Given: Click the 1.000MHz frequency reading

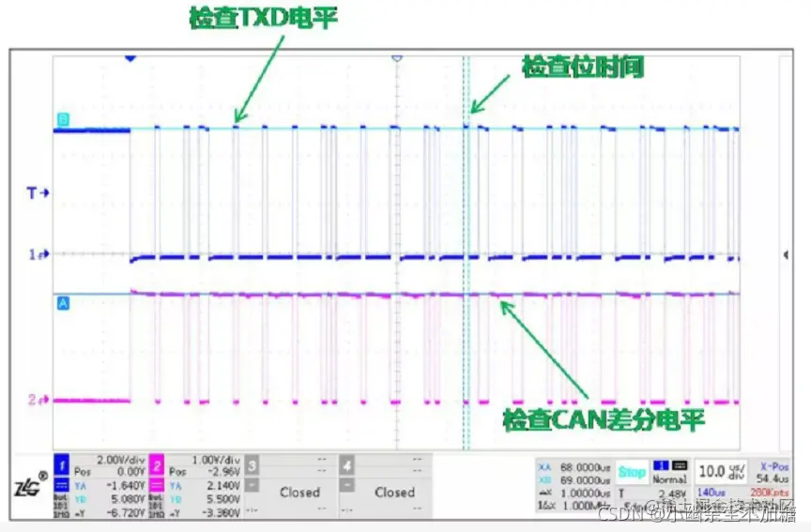Looking at the screenshot, I should click(x=587, y=506).
